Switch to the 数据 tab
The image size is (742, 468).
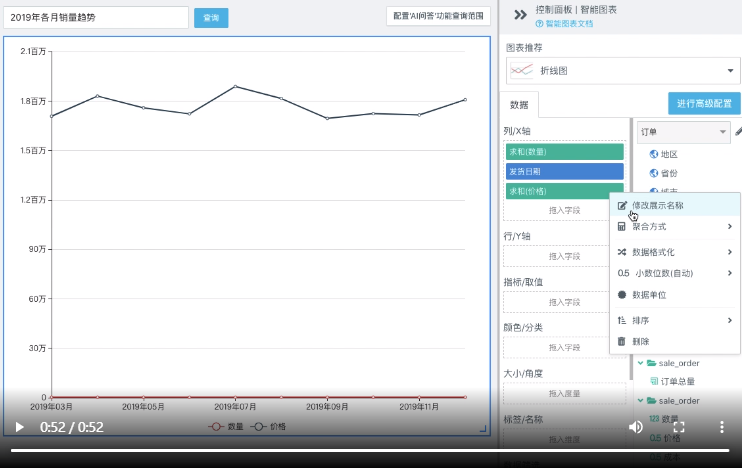click(x=519, y=105)
